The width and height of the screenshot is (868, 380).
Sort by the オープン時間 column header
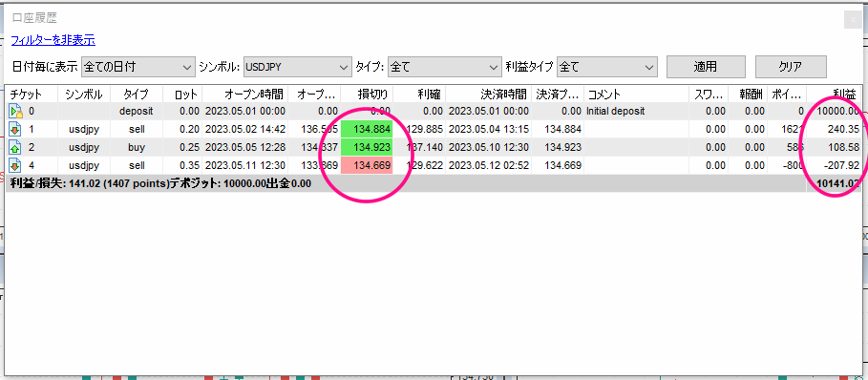pyautogui.click(x=245, y=94)
